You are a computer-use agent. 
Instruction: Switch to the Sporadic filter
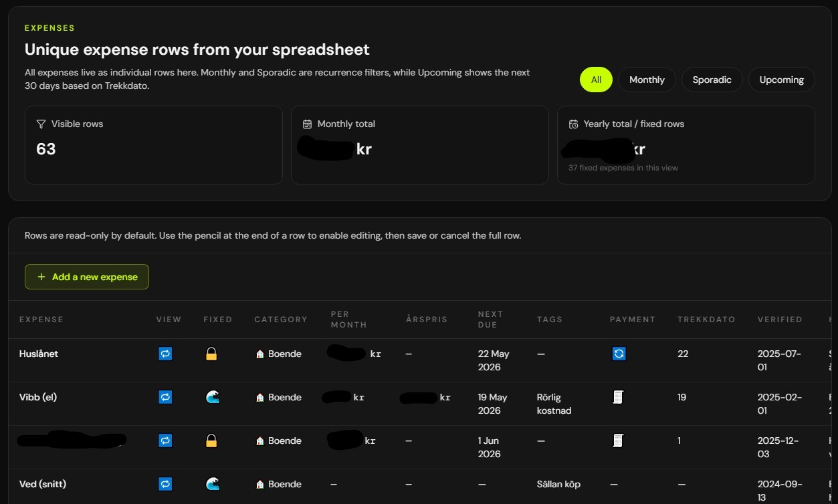(x=712, y=80)
